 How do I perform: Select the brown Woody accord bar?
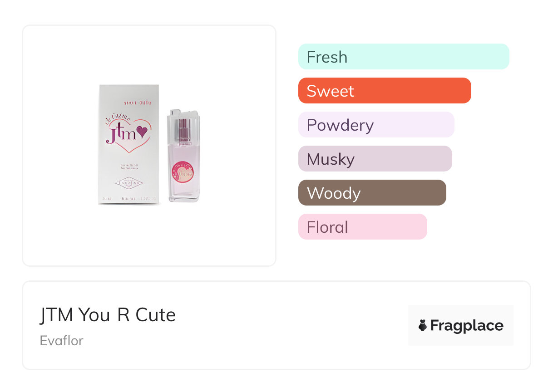point(372,193)
